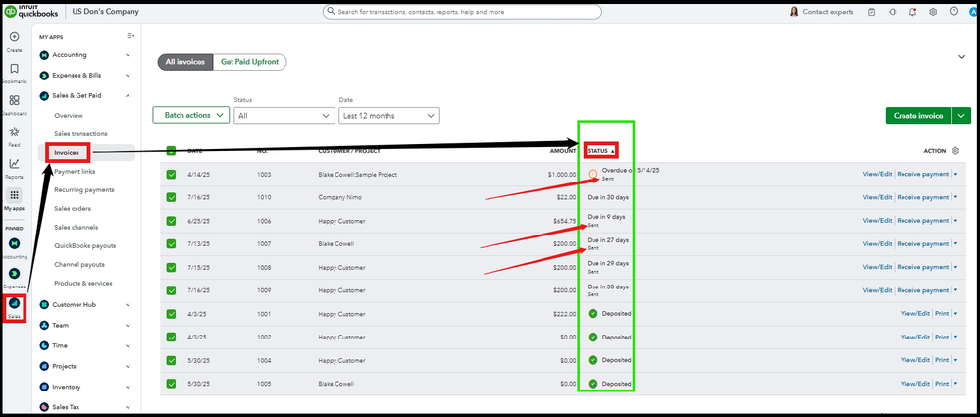Click the Contact experts avatar photo

794,11
